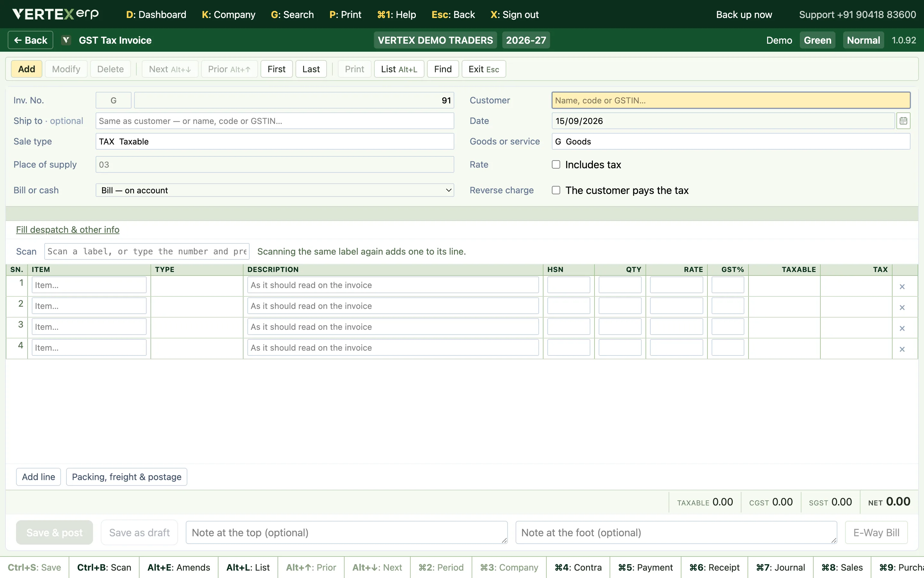
Task: Go to the Last invoice
Action: [x=311, y=69]
